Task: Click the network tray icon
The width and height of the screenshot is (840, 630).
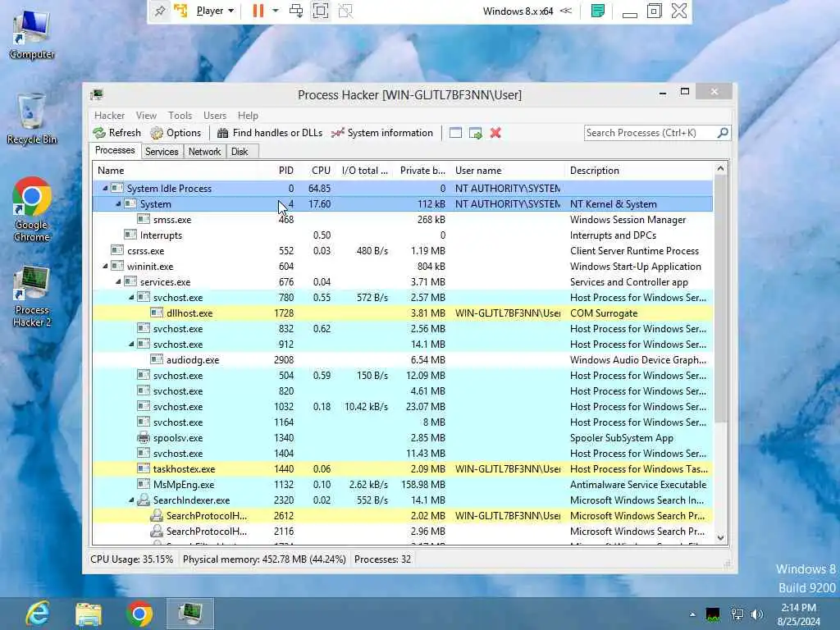Action: (x=737, y=614)
